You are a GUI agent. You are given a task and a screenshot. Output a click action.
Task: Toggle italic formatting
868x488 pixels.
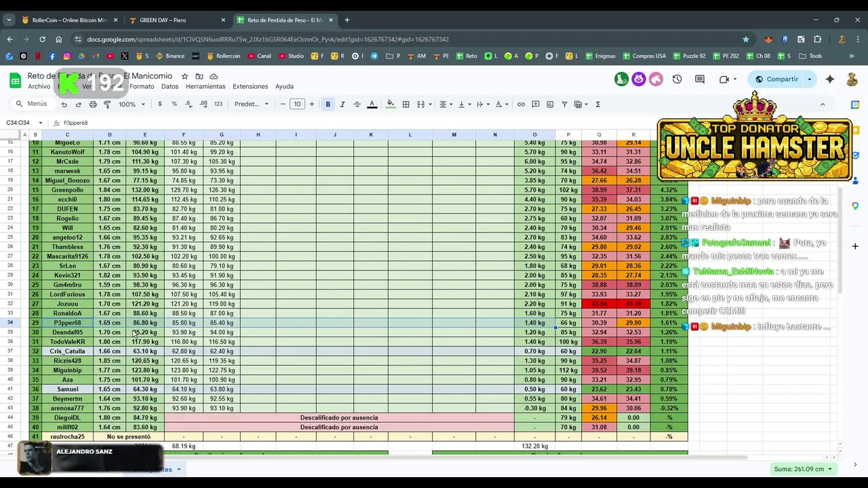342,104
